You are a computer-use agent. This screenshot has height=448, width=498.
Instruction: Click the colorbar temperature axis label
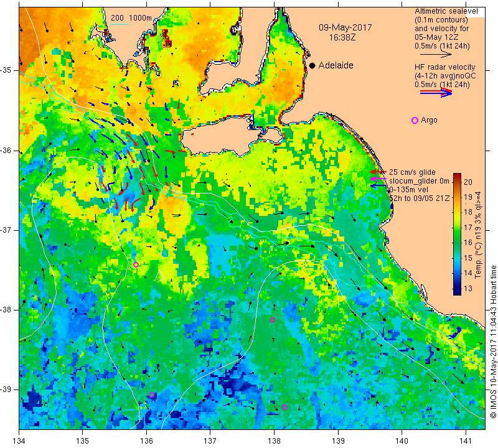point(478,235)
